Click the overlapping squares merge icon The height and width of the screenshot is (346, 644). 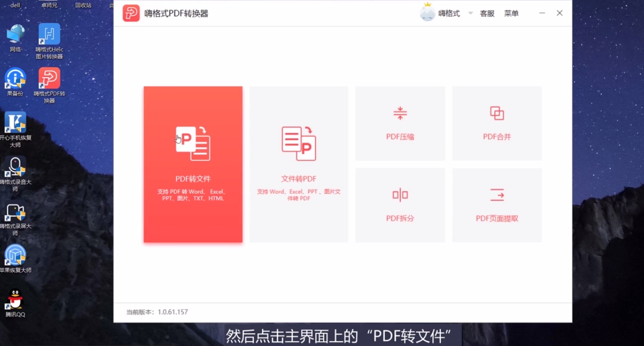[497, 113]
